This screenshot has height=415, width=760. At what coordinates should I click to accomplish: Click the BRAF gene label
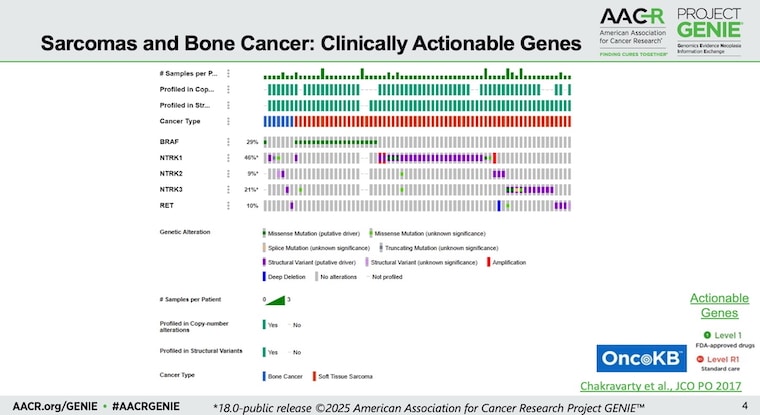pos(170,142)
